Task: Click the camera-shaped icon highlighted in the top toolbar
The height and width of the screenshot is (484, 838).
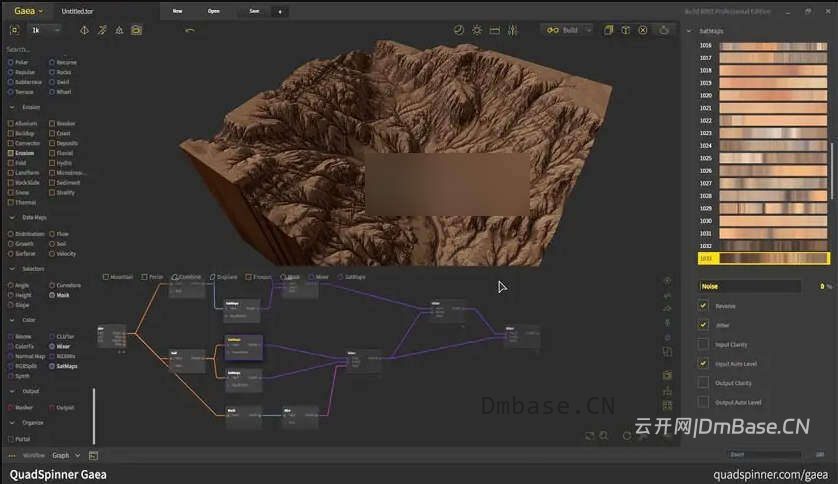Action: click(137, 30)
